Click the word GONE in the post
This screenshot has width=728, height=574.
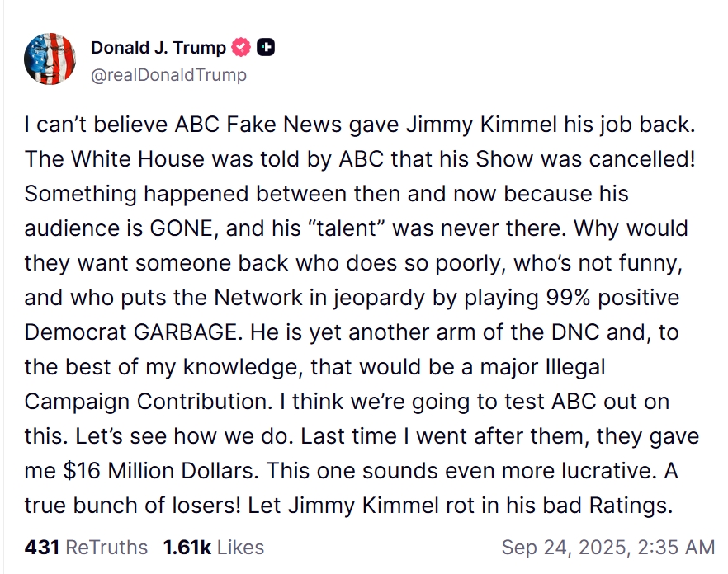[181, 228]
